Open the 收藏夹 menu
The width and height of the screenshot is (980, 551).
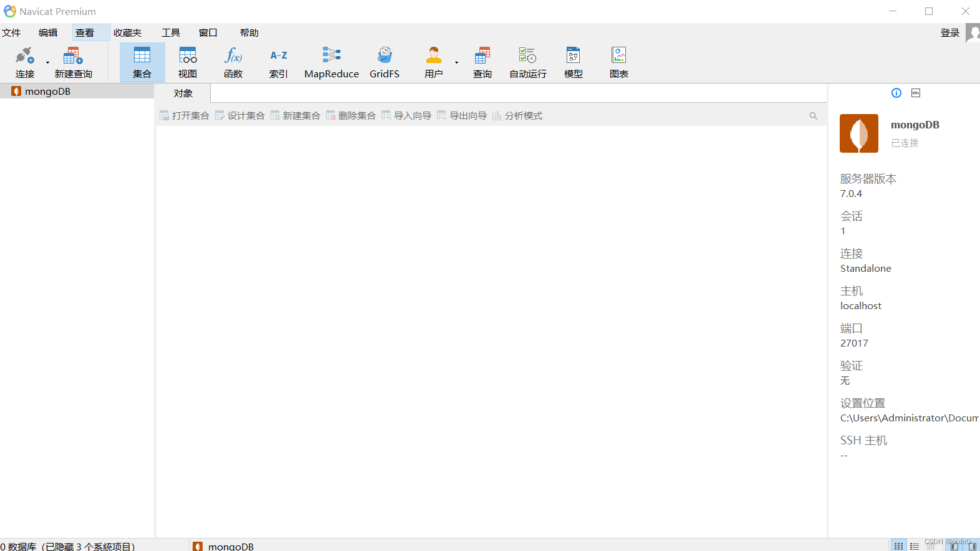128,32
